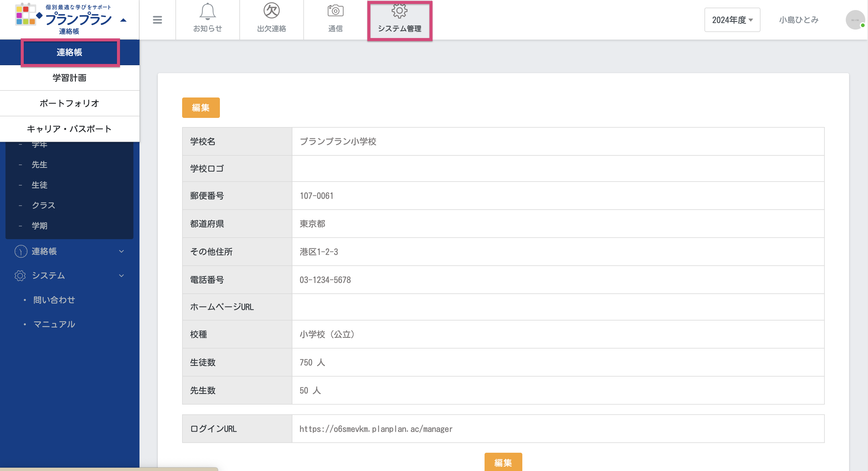The width and height of the screenshot is (868, 471).
Task: Expand the 連絡帳 sidebar section
Action: coord(121,251)
